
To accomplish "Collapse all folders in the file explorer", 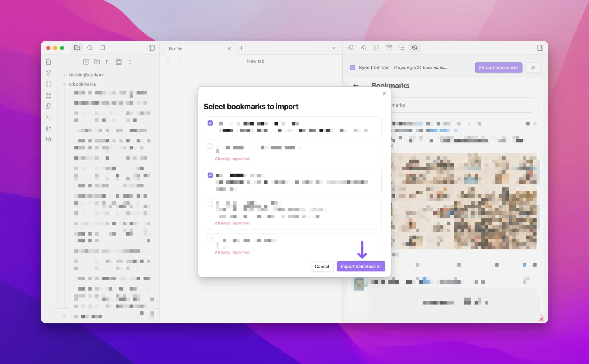I will point(130,62).
